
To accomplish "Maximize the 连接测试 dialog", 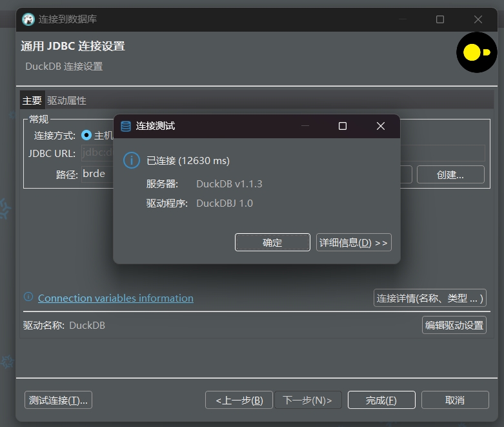I will pyautogui.click(x=343, y=126).
